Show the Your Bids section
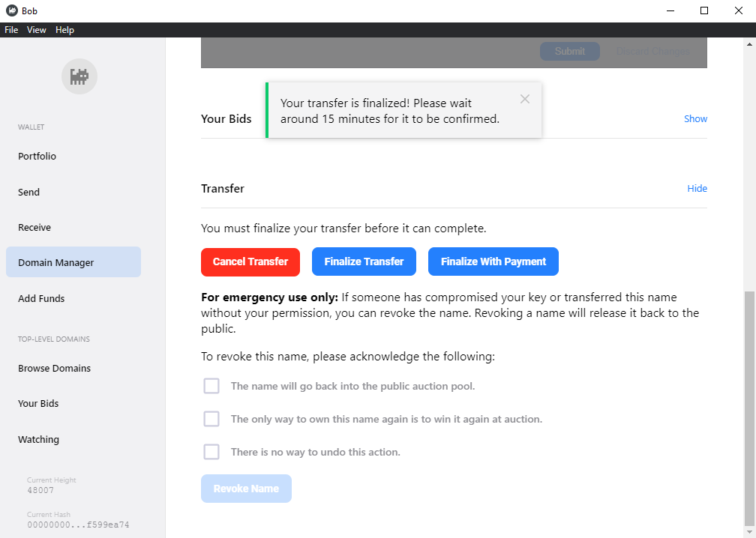Image resolution: width=756 pixels, height=538 pixels. [x=695, y=118]
